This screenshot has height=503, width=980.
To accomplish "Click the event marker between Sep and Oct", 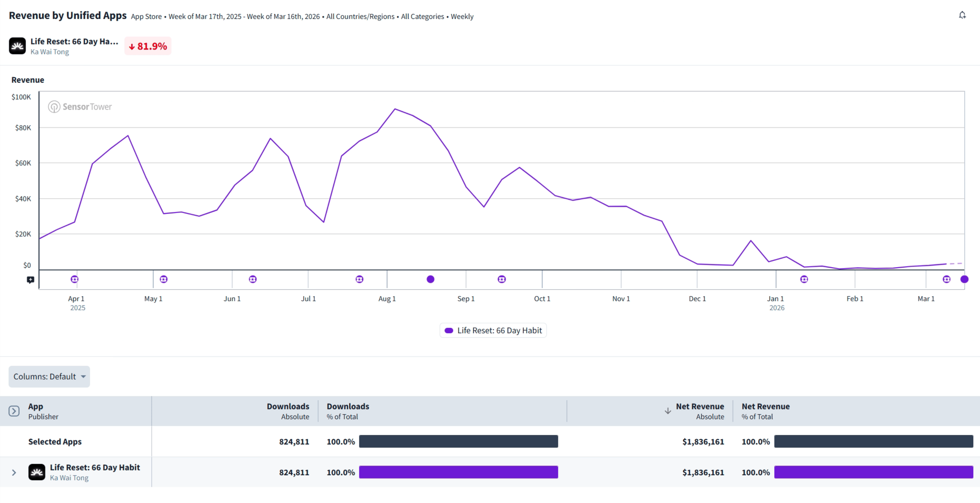I will tap(502, 279).
